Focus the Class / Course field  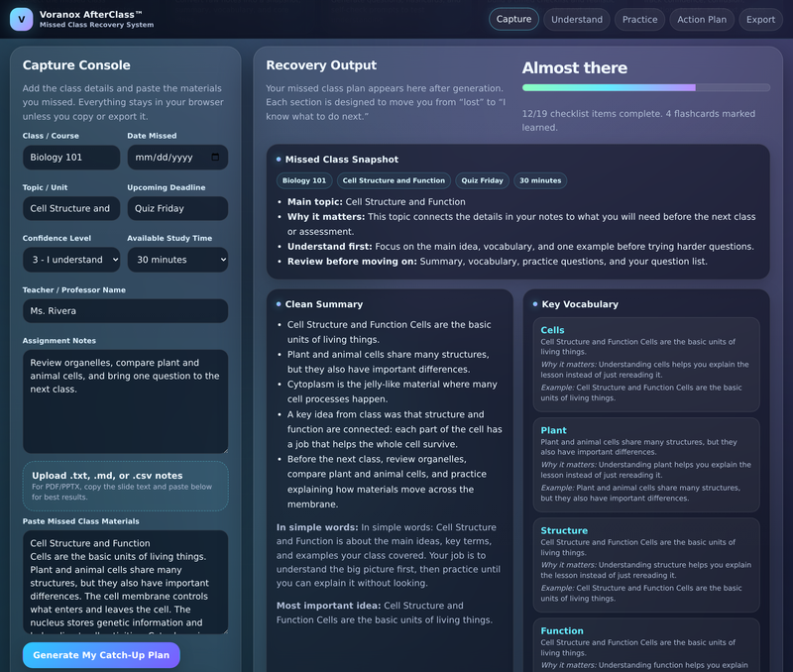coord(71,158)
